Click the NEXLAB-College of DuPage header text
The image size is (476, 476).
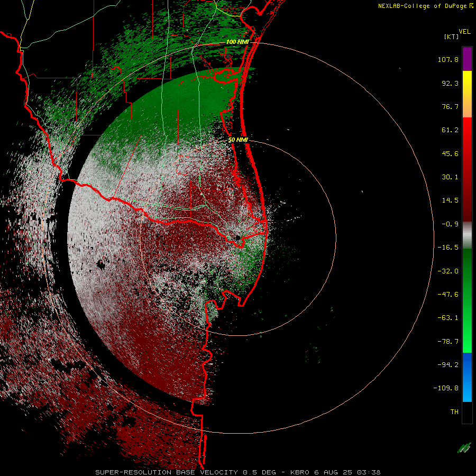click(x=422, y=6)
